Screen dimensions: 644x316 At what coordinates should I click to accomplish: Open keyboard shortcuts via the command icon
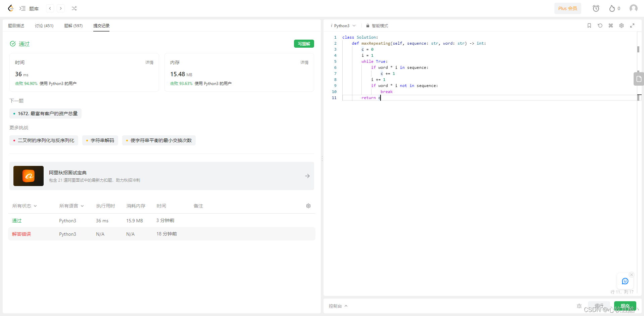click(611, 26)
